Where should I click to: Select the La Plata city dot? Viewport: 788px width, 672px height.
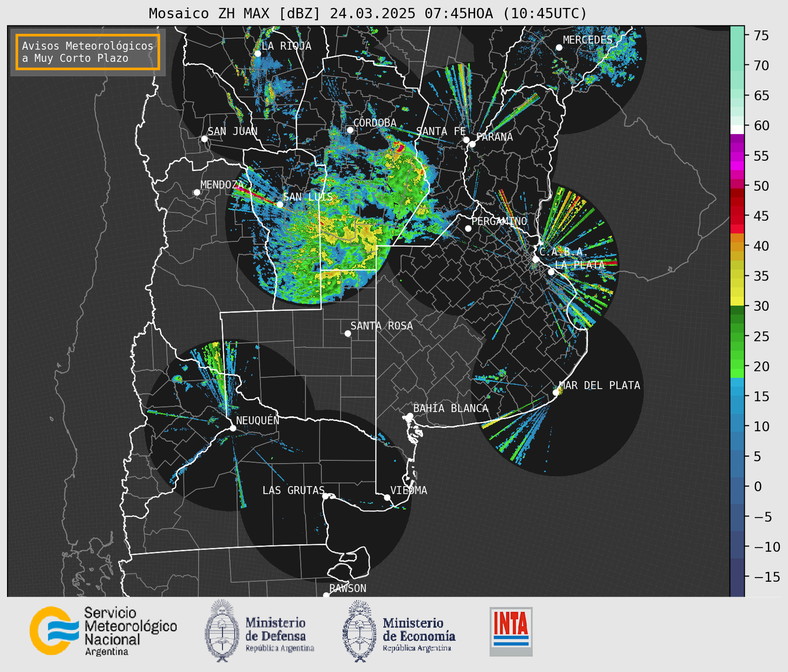[551, 272]
